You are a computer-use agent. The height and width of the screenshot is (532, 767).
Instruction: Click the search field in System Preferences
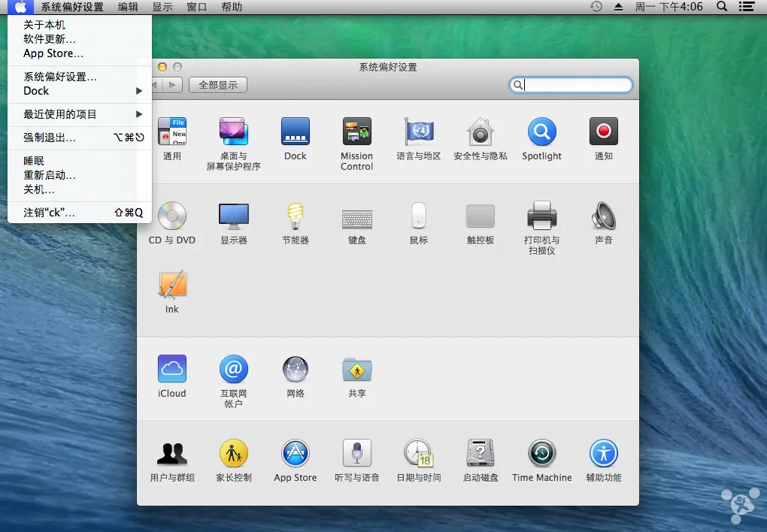(575, 85)
